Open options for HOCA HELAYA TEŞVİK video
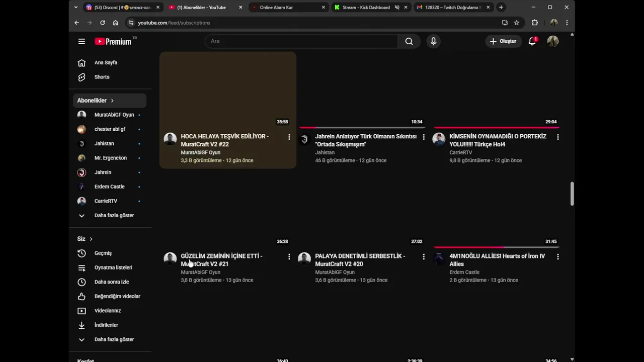 tap(289, 137)
